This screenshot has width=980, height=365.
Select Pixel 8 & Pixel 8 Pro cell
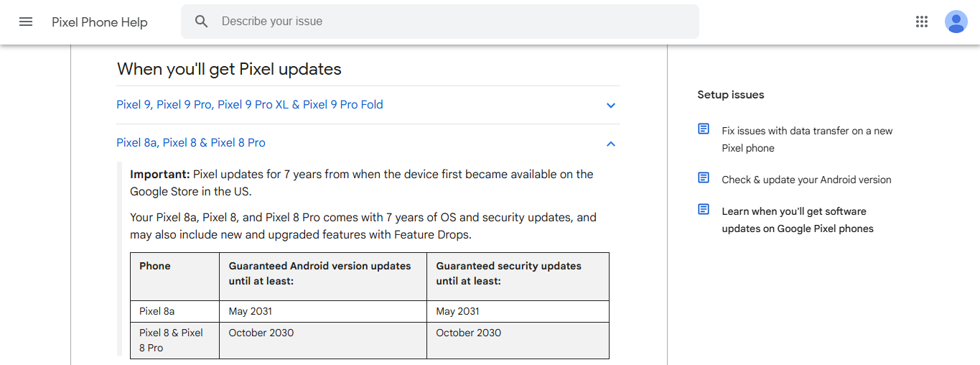(x=174, y=341)
